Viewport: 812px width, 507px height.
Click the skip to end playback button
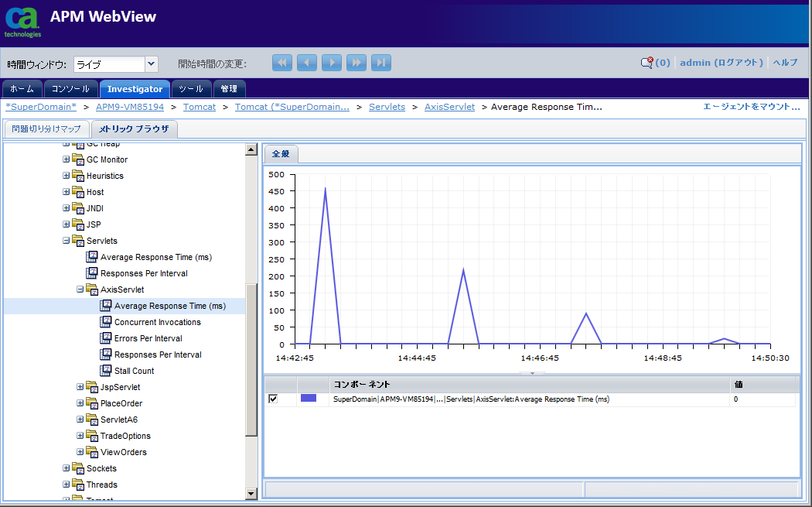coord(381,63)
